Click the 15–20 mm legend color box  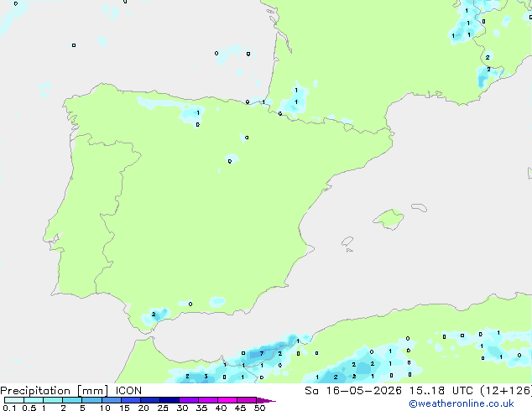(131, 400)
